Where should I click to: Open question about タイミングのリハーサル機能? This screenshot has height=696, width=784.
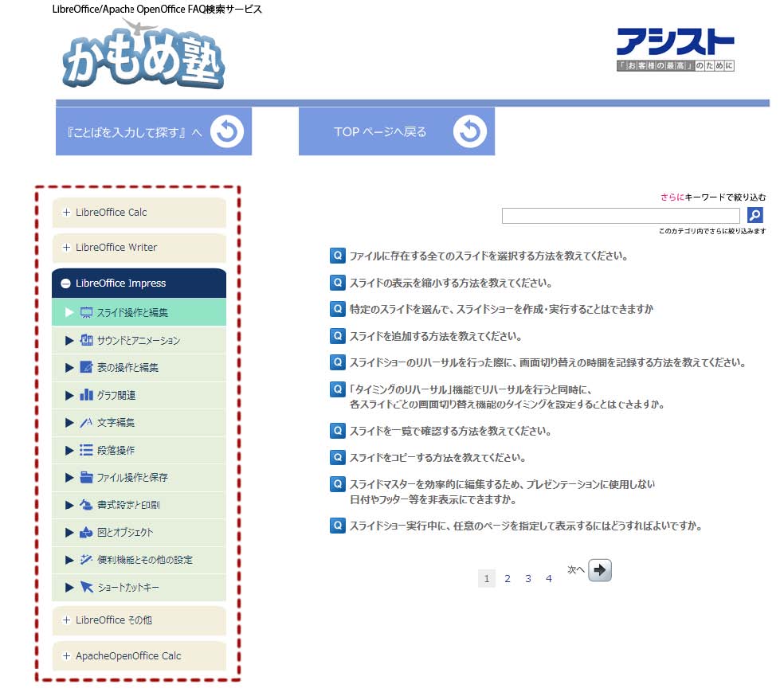click(x=507, y=397)
